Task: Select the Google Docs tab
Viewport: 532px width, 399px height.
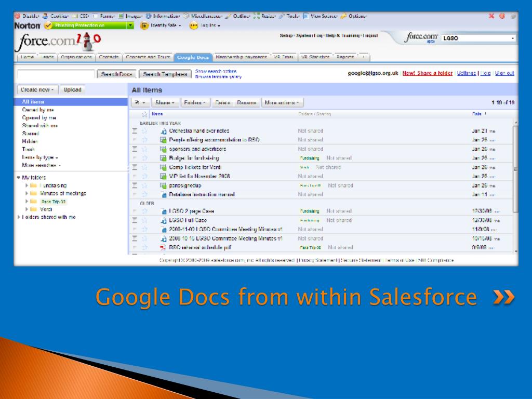Action: coord(193,58)
